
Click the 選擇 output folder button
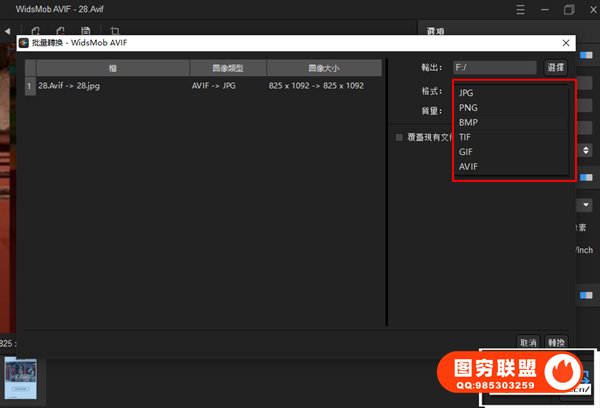click(x=555, y=67)
